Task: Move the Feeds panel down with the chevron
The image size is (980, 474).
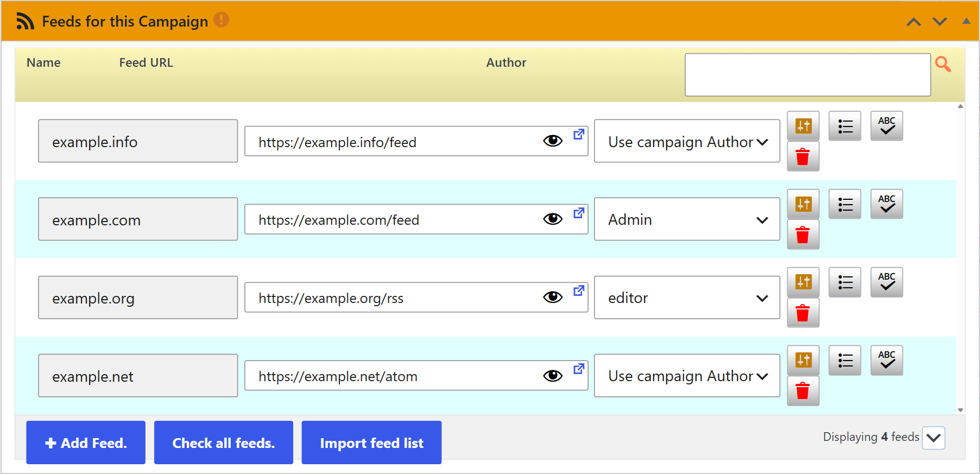Action: (x=940, y=22)
